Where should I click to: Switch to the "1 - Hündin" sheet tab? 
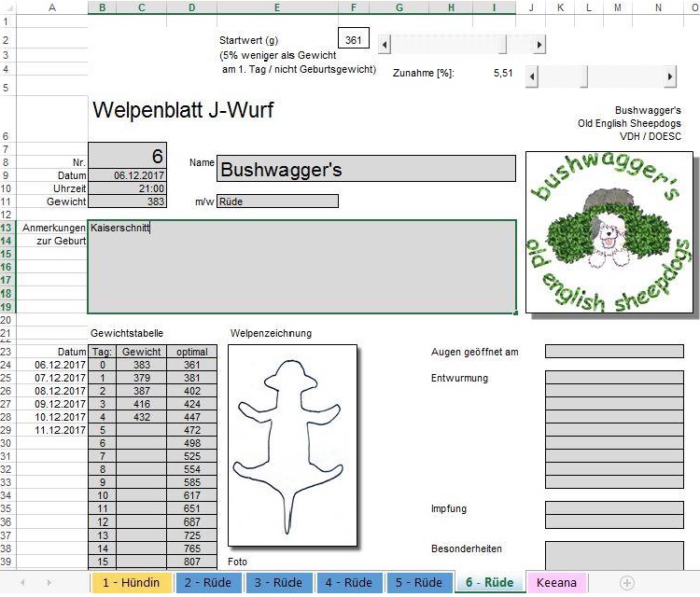tap(132, 583)
